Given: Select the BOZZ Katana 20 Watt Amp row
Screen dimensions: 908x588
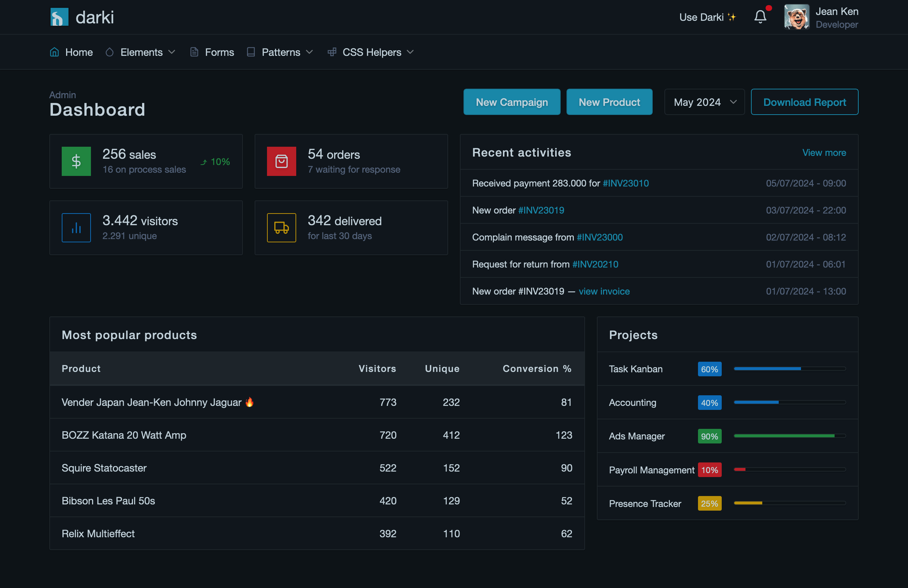Looking at the screenshot, I should 123,435.
